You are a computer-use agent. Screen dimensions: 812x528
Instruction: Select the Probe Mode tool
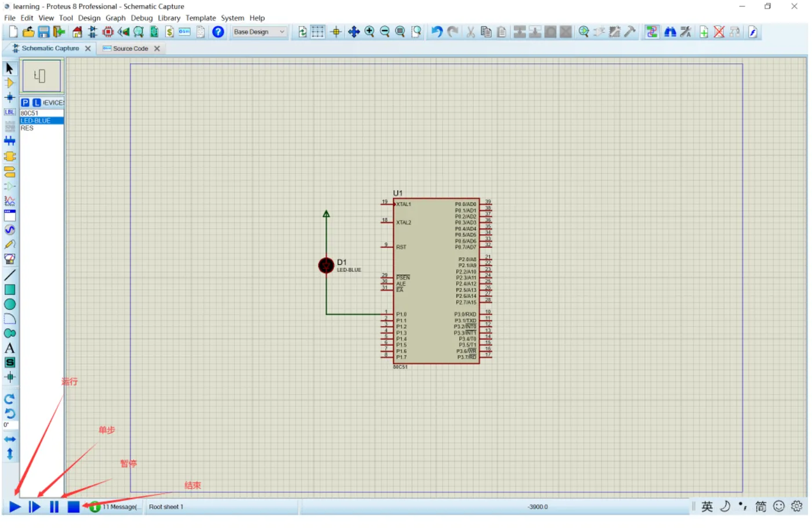(x=9, y=245)
